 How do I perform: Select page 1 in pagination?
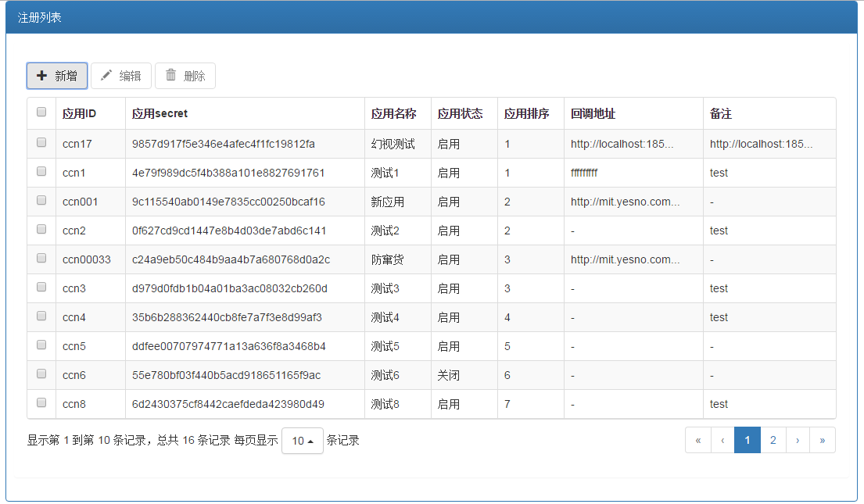(x=747, y=440)
